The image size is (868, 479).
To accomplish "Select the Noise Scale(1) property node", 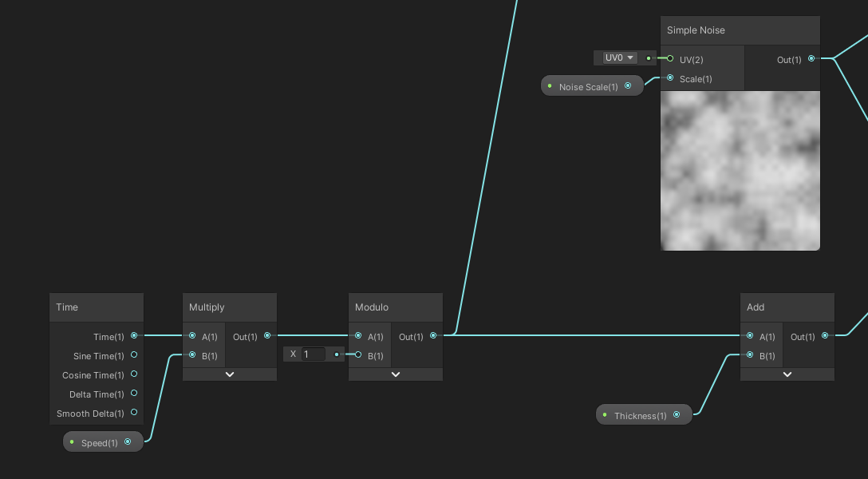I will click(x=589, y=86).
